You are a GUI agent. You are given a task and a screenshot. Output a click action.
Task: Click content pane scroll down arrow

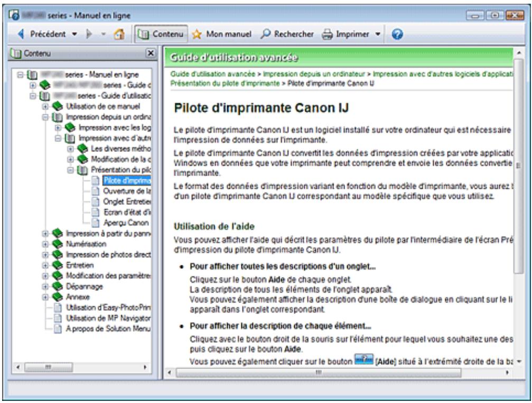tap(518, 361)
